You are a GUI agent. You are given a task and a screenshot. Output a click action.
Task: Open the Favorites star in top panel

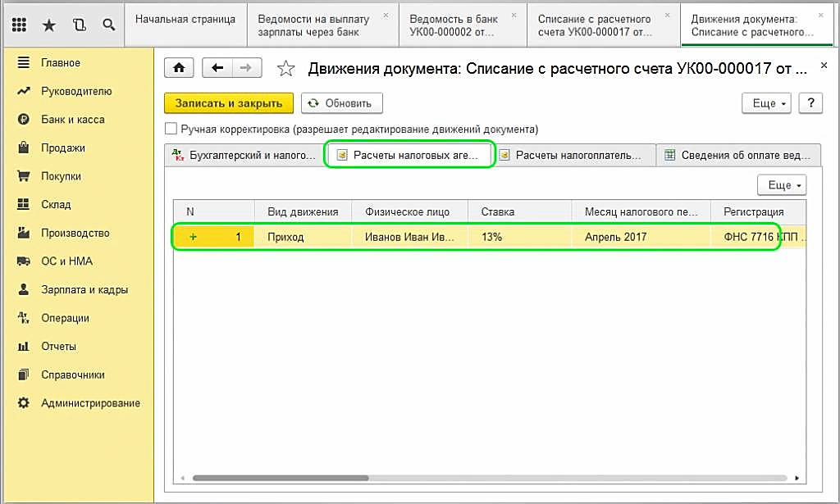pos(49,25)
